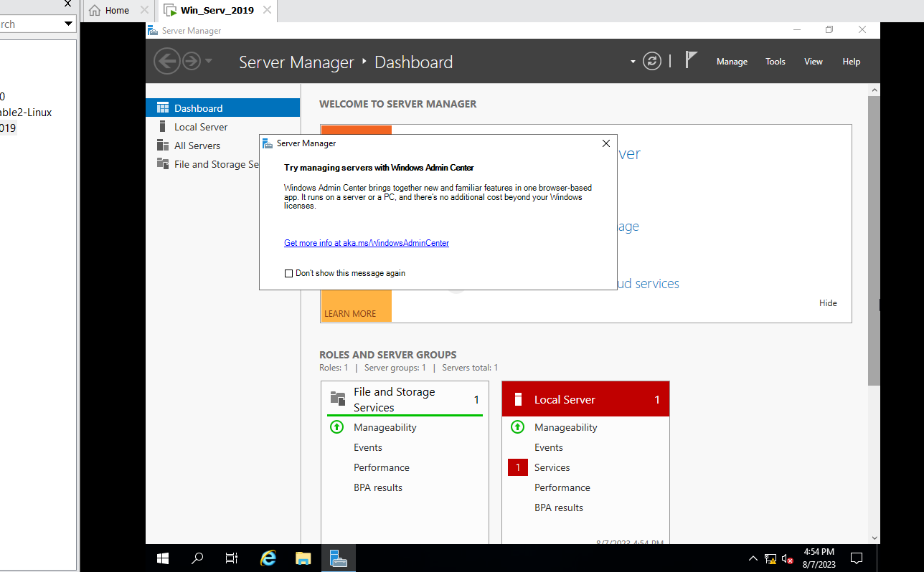This screenshot has height=572, width=924.
Task: Open the Tools menu
Action: point(775,62)
